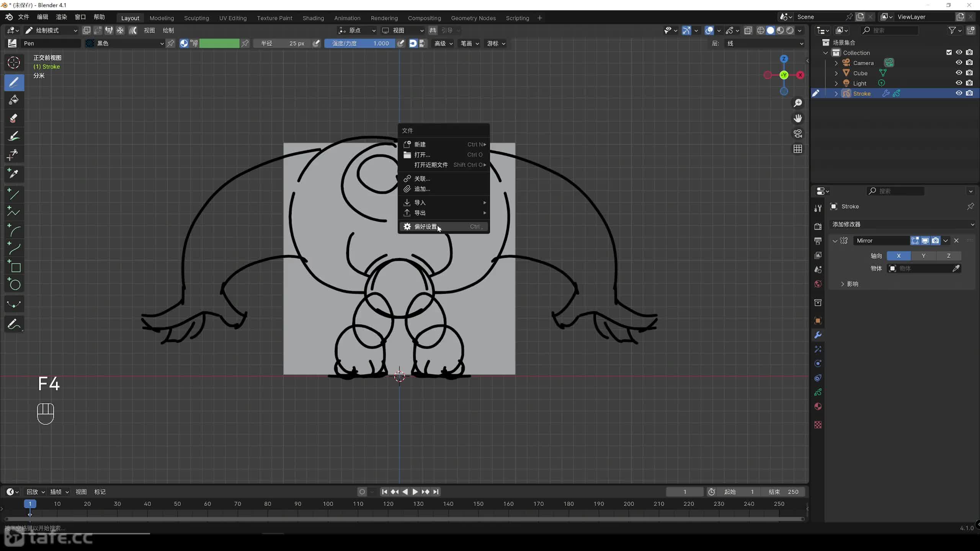Screen dimensions: 980x551
Task: Open the Output properties printer icon
Action: (818, 241)
